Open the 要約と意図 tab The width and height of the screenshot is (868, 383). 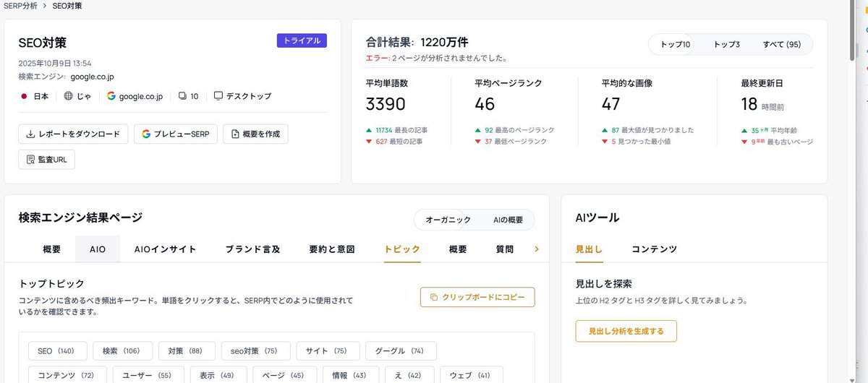[332, 249]
